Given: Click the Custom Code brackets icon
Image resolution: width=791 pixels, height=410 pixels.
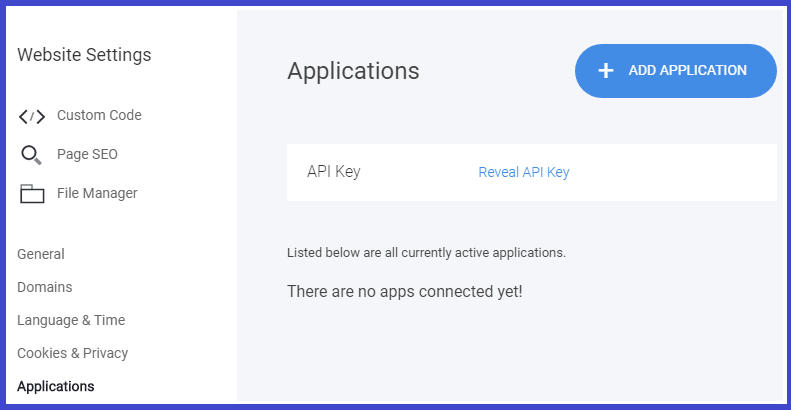Looking at the screenshot, I should point(32,116).
